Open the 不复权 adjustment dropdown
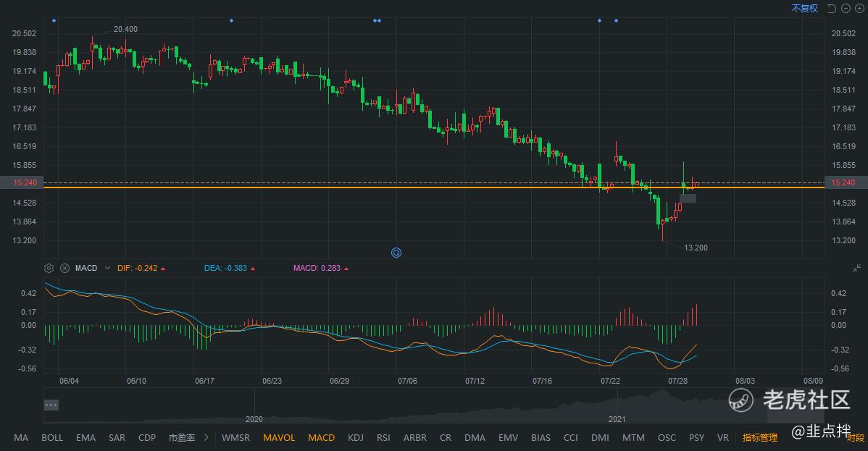This screenshot has width=868, height=451. pos(804,9)
